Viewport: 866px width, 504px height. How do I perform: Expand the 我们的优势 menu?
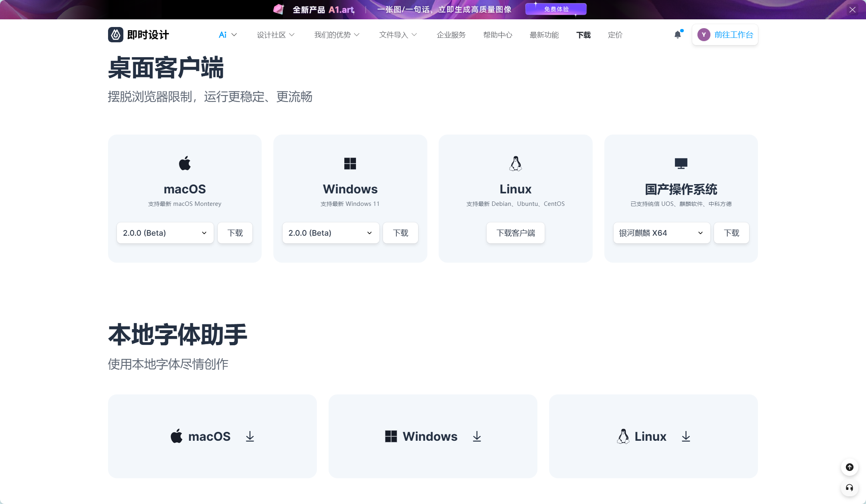click(337, 35)
